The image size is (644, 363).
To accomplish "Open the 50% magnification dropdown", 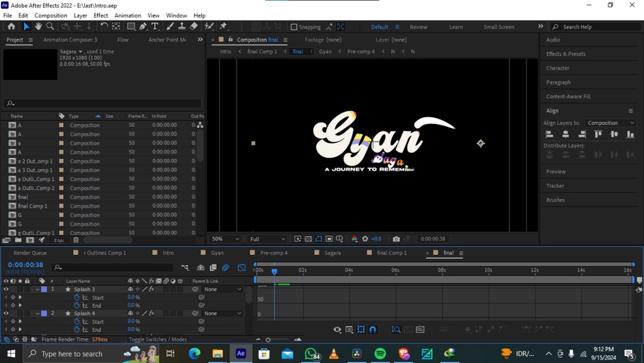I will point(225,239).
